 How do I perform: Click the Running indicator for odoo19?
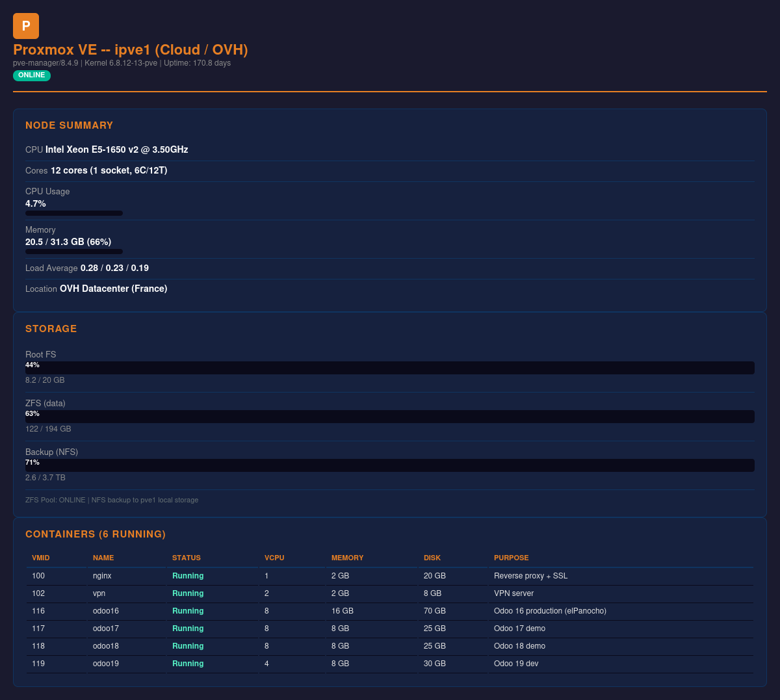pos(187,664)
